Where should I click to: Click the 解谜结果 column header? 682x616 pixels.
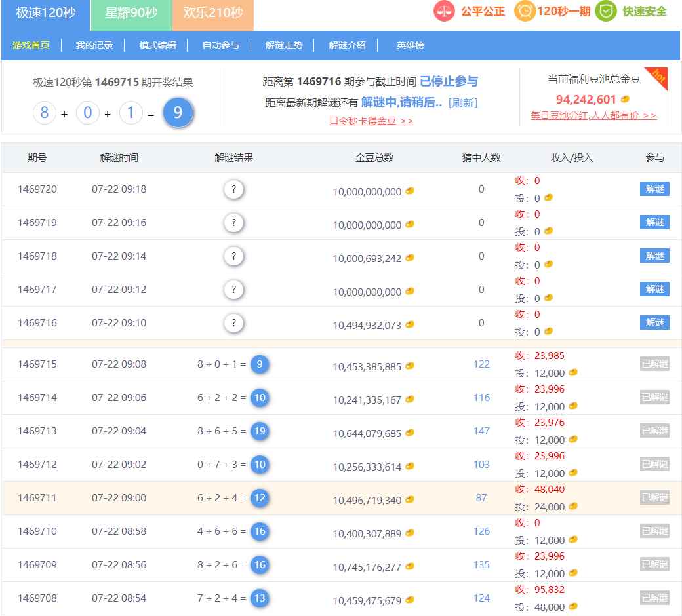[233, 158]
